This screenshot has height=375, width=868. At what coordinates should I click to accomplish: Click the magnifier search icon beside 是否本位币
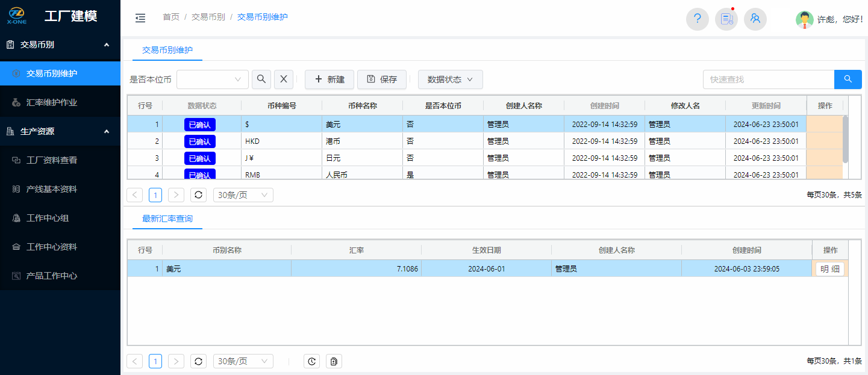click(261, 79)
